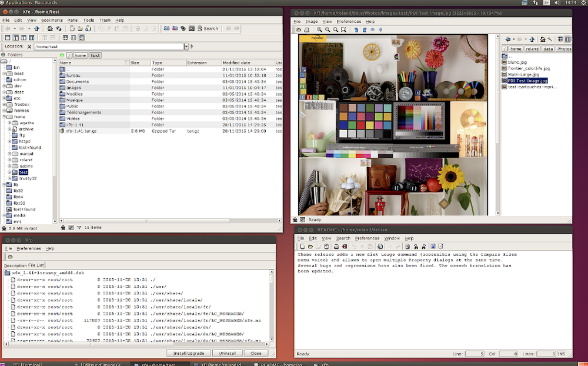The image size is (588, 366).
Task: Create a new folder with the Xfe toolbar icon
Action: 80,28
